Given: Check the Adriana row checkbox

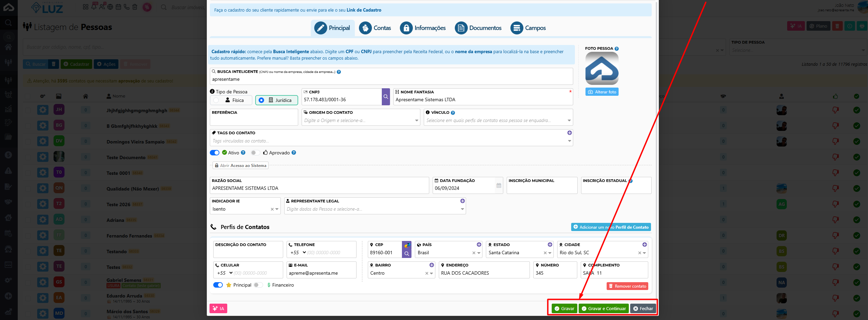Looking at the screenshot, I should click(28, 220).
